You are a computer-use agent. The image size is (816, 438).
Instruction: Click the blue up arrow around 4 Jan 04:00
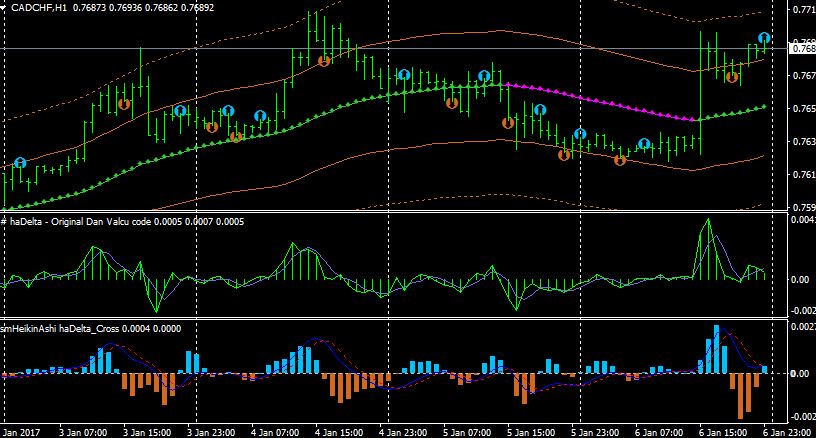click(x=228, y=111)
